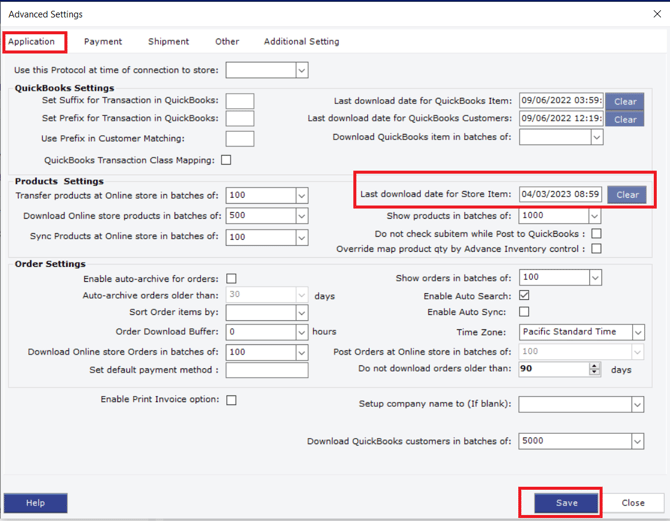The width and height of the screenshot is (670, 521).
Task: Uncheck Enable Auto Search checkbox
Action: tap(524, 296)
